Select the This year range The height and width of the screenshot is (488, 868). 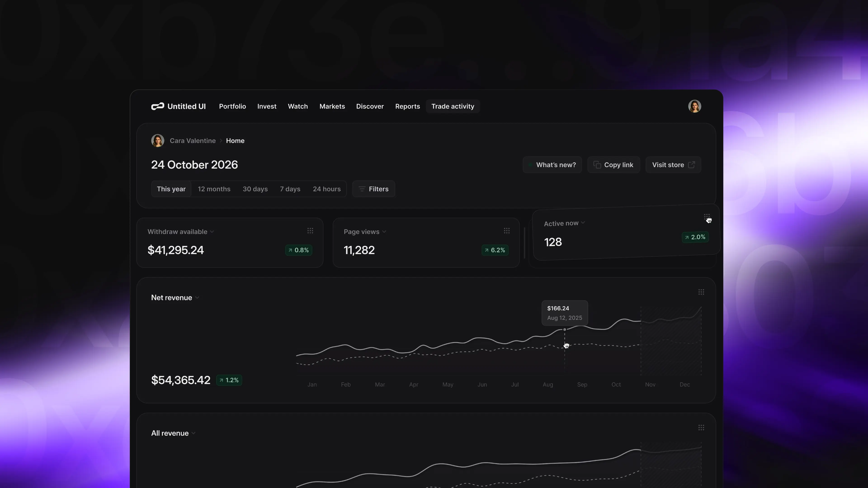tap(171, 189)
